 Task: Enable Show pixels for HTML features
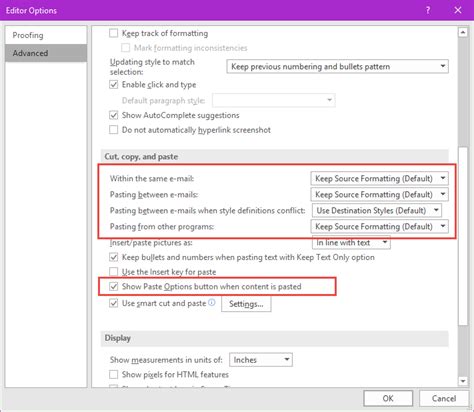tap(114, 374)
